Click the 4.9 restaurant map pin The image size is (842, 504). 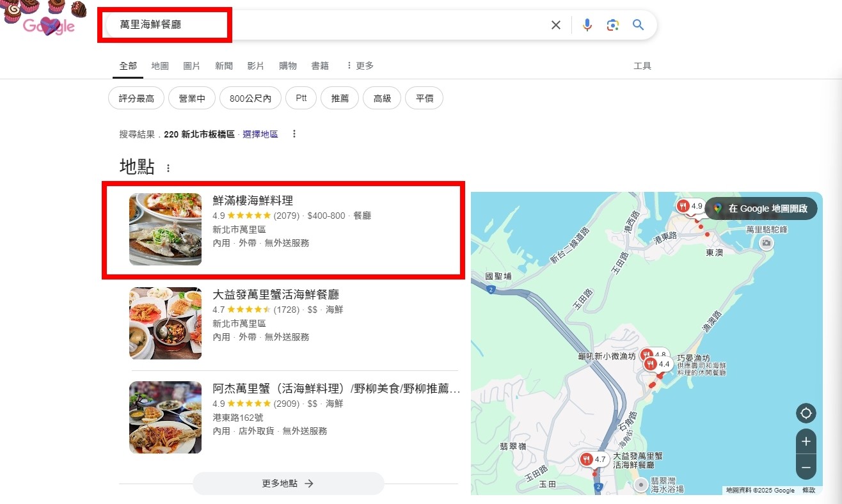(x=691, y=206)
